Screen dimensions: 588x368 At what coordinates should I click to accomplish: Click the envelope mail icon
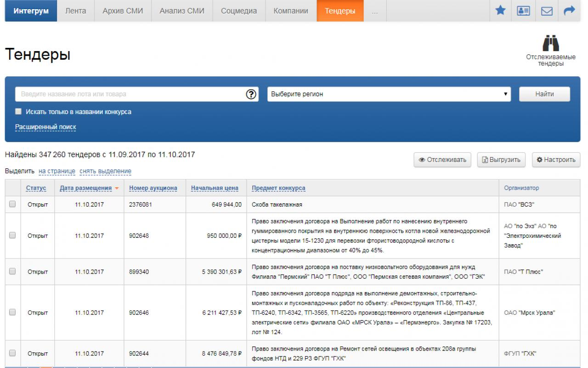547,11
